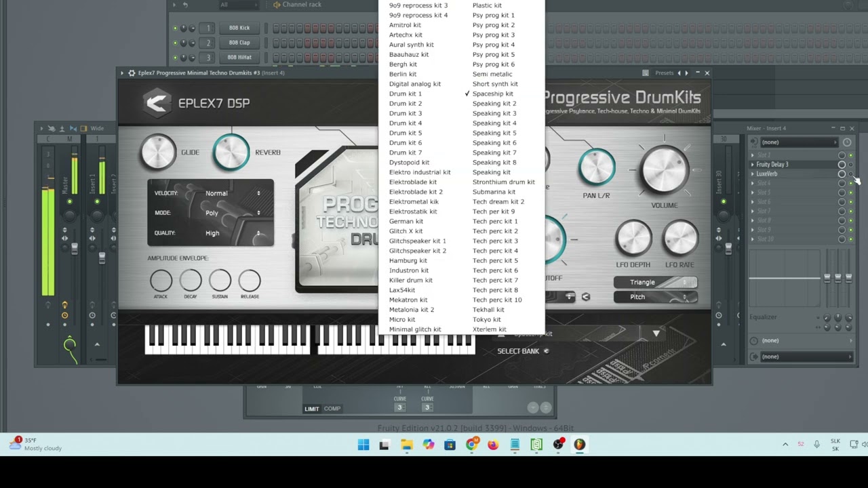Choose Spaceship kit checked entry
Image resolution: width=868 pixels, height=488 pixels.
tap(492, 94)
